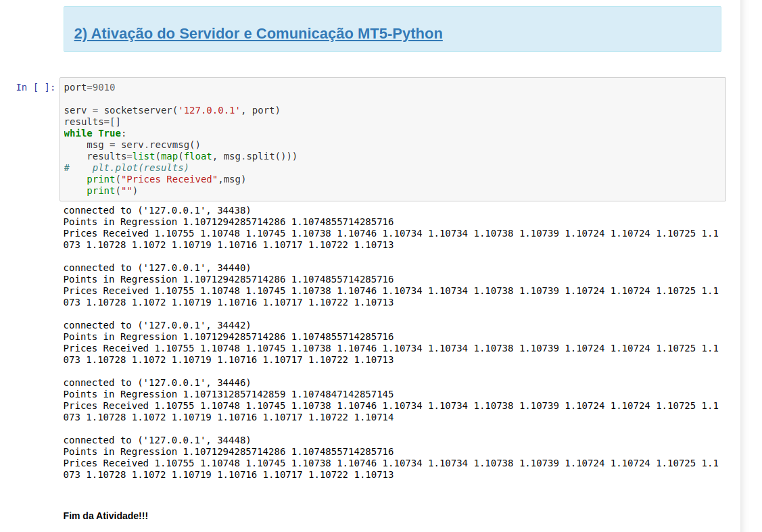Click the print("Prices Received",msg) line
This screenshot has height=532, width=762.
pyautogui.click(x=166, y=179)
